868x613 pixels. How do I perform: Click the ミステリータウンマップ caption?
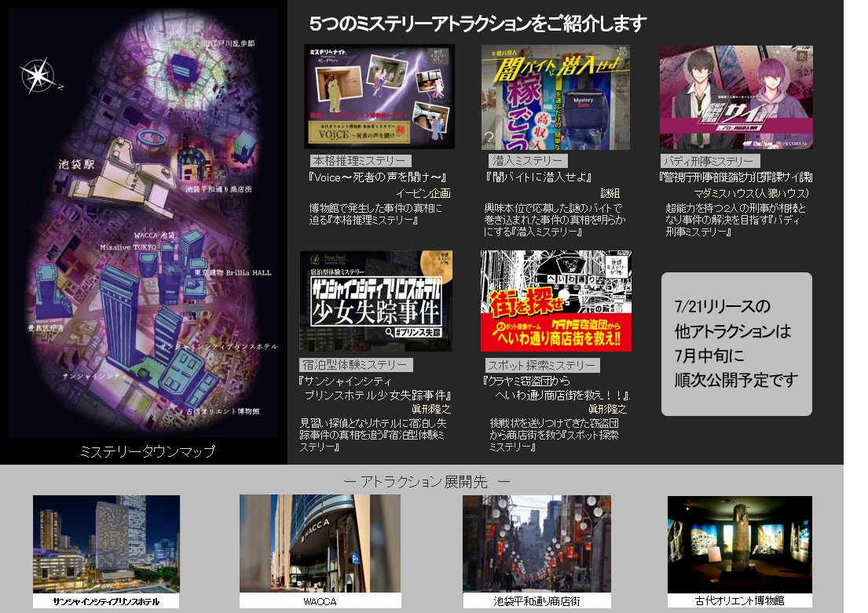[x=147, y=451]
